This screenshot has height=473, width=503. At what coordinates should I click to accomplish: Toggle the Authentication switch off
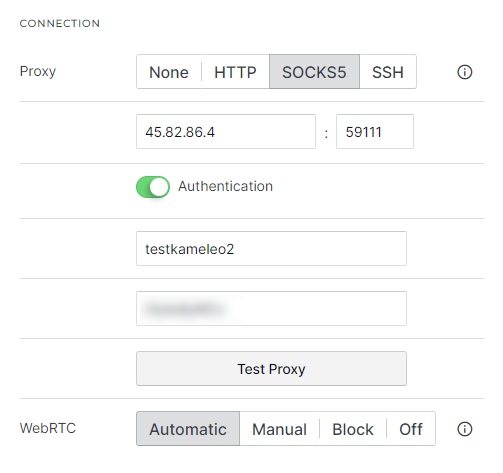[x=153, y=187]
